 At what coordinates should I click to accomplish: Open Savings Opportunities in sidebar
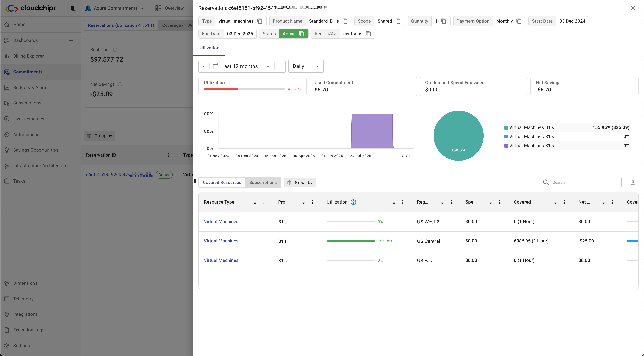click(36, 150)
